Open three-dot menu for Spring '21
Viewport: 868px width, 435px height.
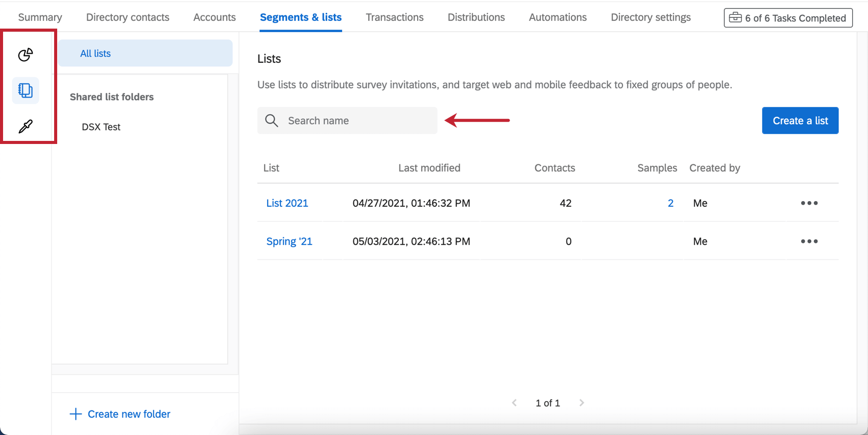tap(809, 241)
